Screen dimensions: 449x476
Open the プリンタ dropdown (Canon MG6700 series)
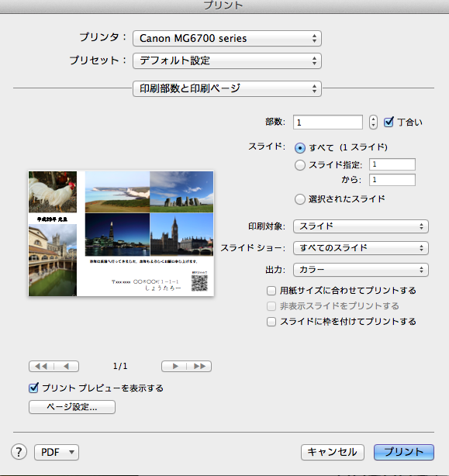[226, 38]
